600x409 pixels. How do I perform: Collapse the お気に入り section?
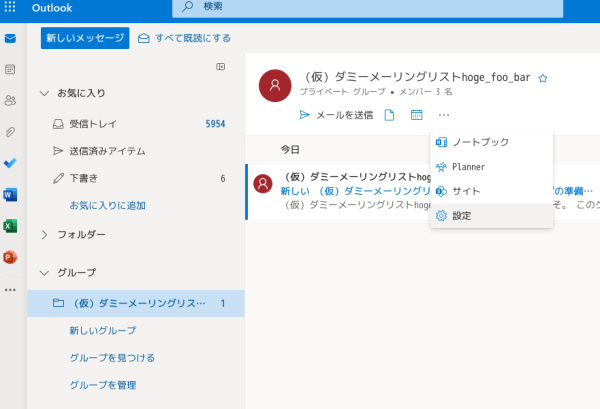(x=44, y=93)
